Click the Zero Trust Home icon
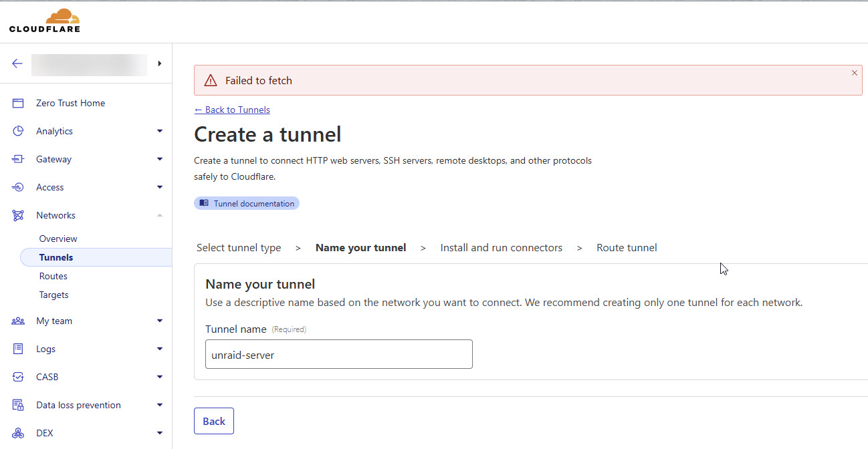Image resolution: width=868 pixels, height=449 pixels. (18, 103)
